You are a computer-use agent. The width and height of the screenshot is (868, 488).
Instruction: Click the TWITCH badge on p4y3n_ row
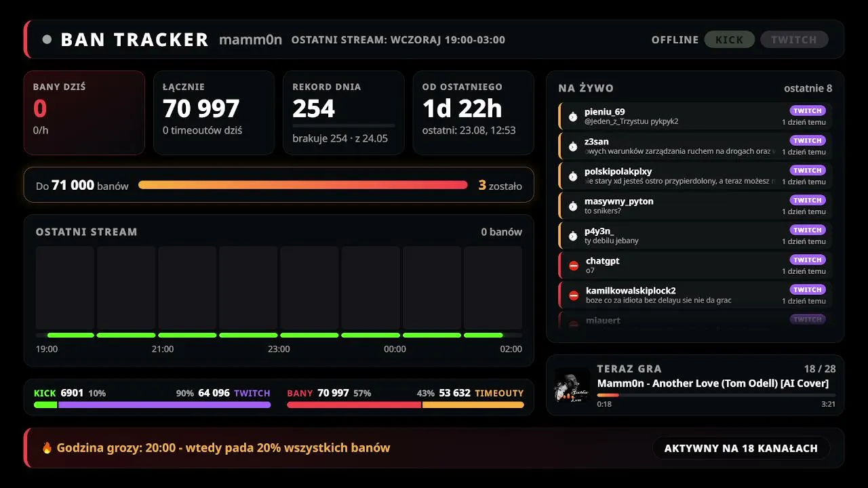pyautogui.click(x=808, y=230)
